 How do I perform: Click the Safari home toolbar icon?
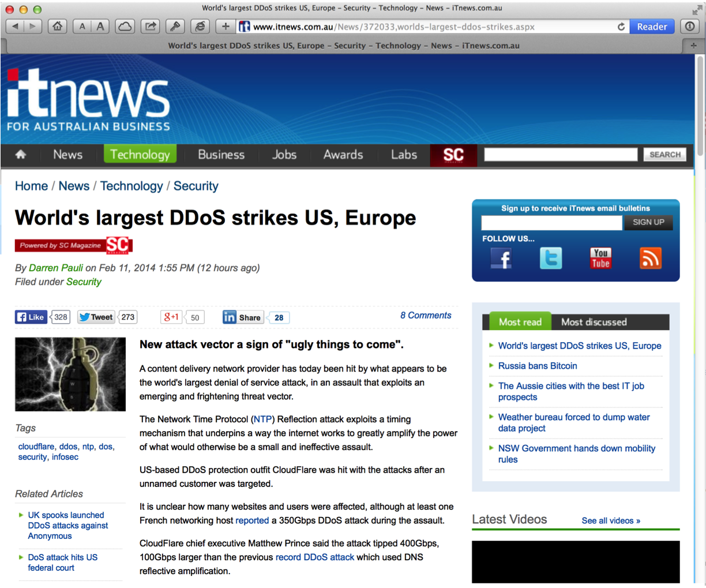pyautogui.click(x=57, y=27)
